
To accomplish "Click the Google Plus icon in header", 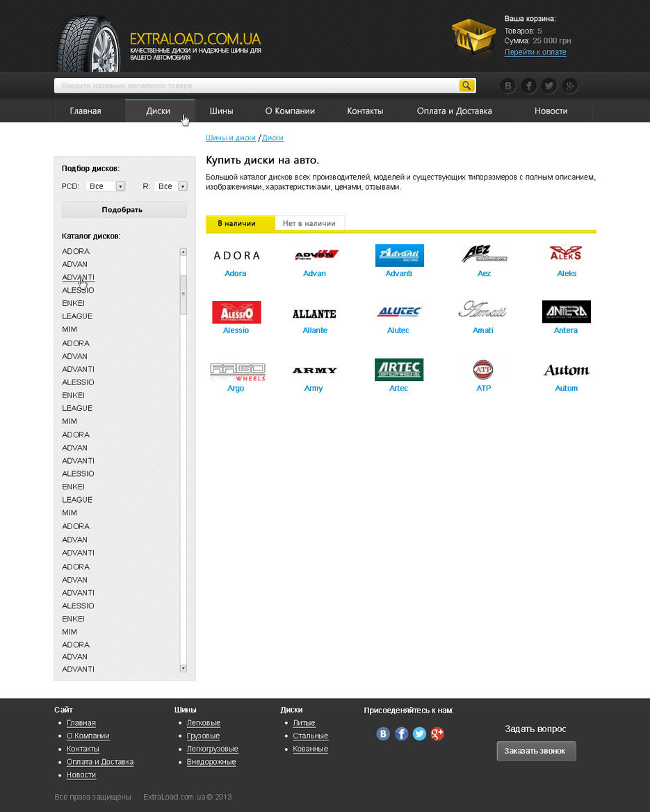I will pyautogui.click(x=570, y=86).
